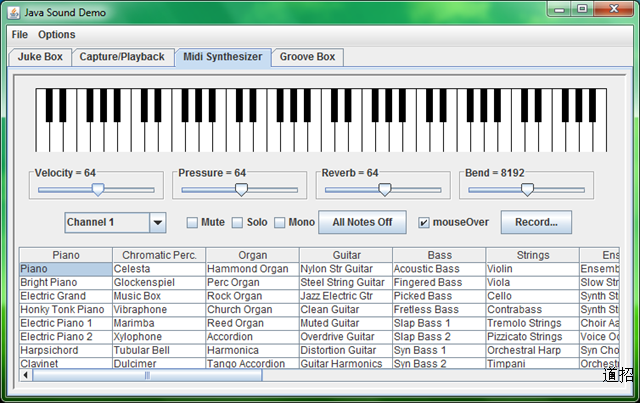Select Bright Piano instrument
Viewport: 640px width, 403px height.
click(66, 283)
